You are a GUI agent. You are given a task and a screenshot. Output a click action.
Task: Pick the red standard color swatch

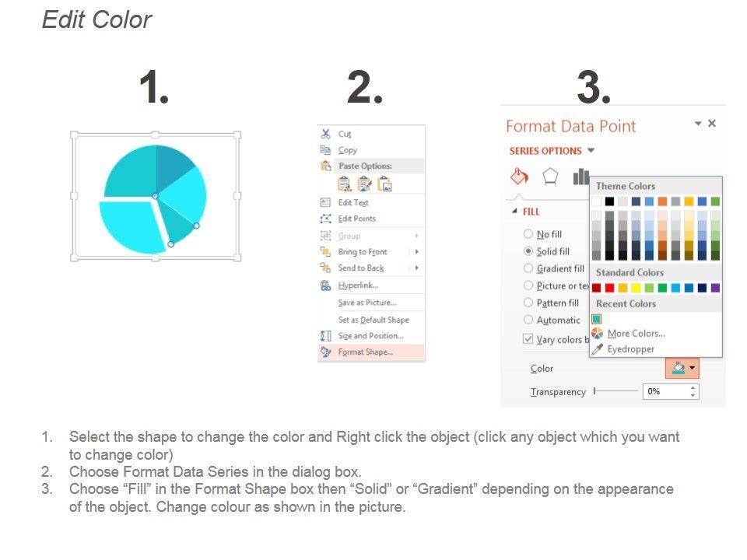click(x=609, y=288)
